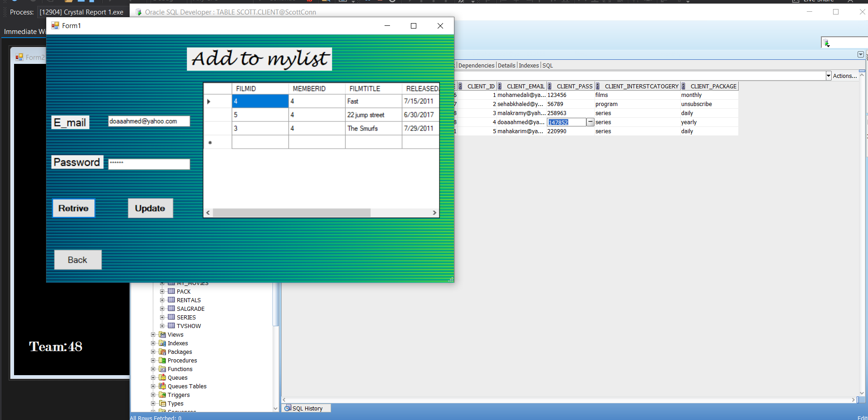The height and width of the screenshot is (420, 868).
Task: Select the Procedures folder icon
Action: (x=162, y=360)
